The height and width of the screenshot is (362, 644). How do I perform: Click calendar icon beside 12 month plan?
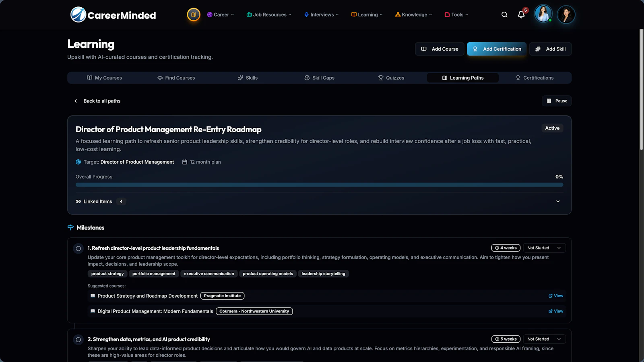pyautogui.click(x=185, y=162)
